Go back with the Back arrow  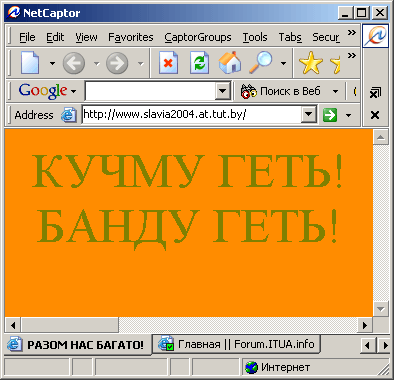click(74, 63)
